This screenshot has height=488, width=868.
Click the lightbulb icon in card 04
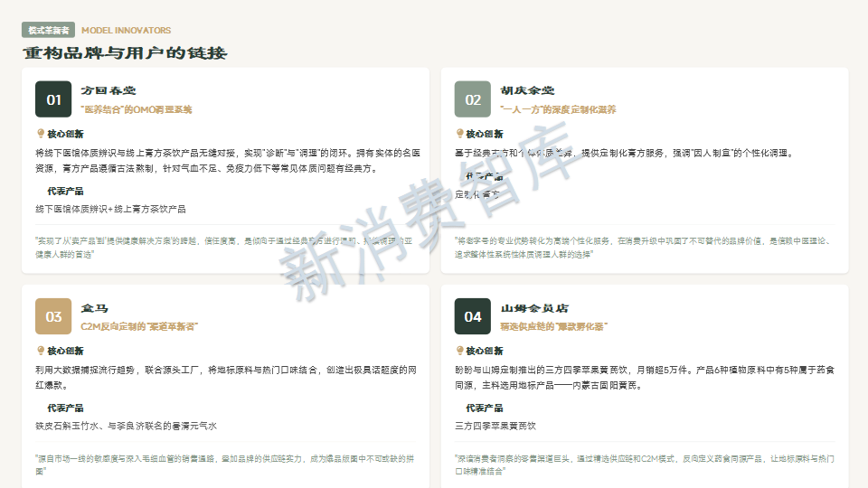click(459, 351)
